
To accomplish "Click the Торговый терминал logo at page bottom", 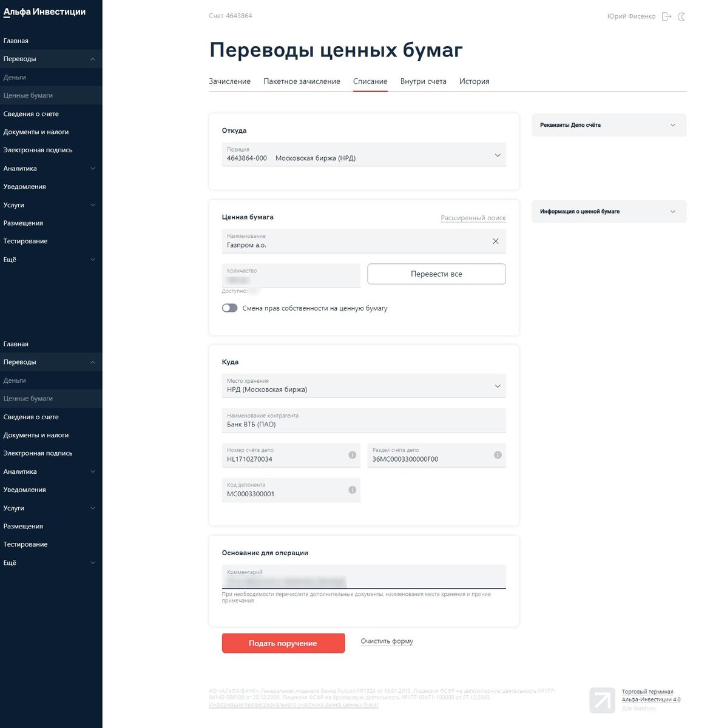I will [x=601, y=699].
